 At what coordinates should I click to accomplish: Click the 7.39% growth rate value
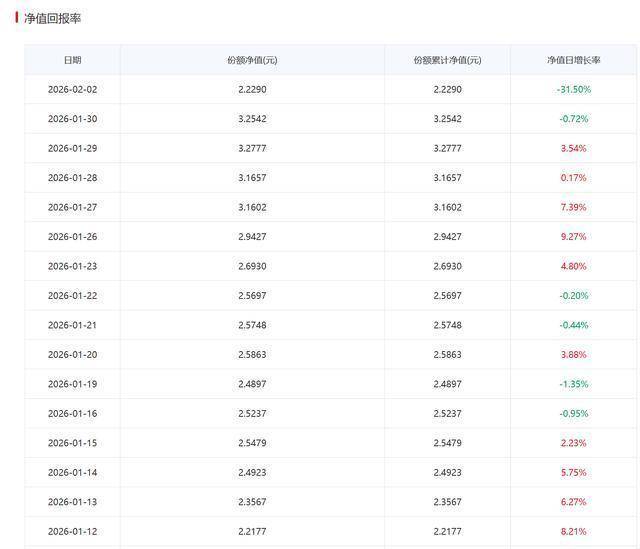coord(573,207)
